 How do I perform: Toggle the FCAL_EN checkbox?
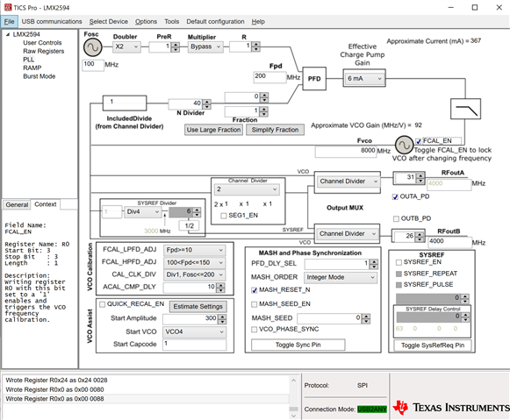click(x=419, y=141)
